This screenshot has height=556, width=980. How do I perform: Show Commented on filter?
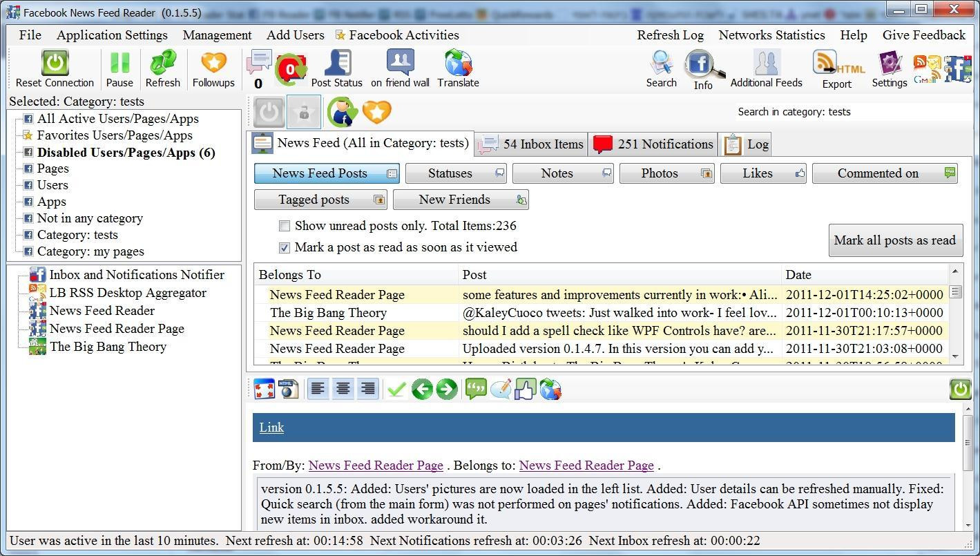(885, 173)
